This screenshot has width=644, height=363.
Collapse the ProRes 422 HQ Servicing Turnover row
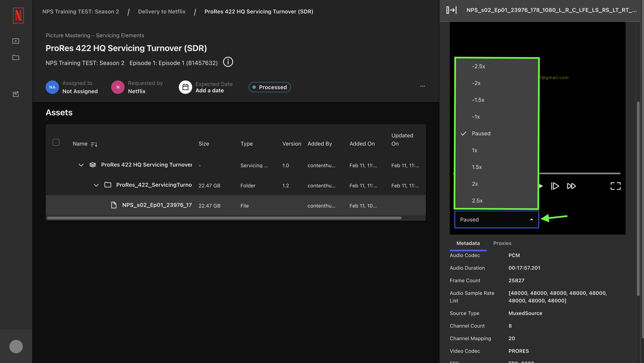pos(81,165)
